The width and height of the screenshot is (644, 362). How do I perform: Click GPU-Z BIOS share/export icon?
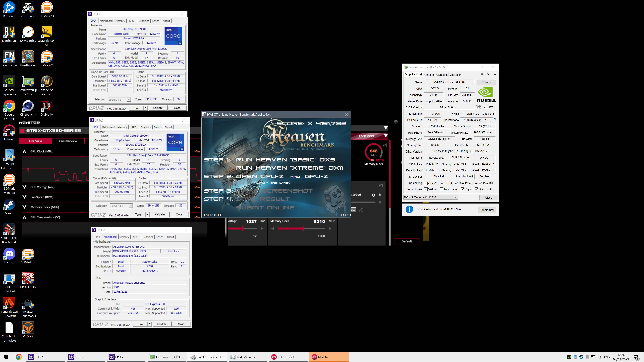(478, 107)
